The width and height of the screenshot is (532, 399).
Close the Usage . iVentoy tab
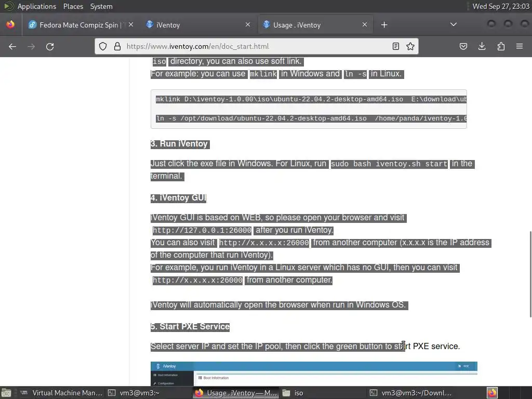(365, 25)
